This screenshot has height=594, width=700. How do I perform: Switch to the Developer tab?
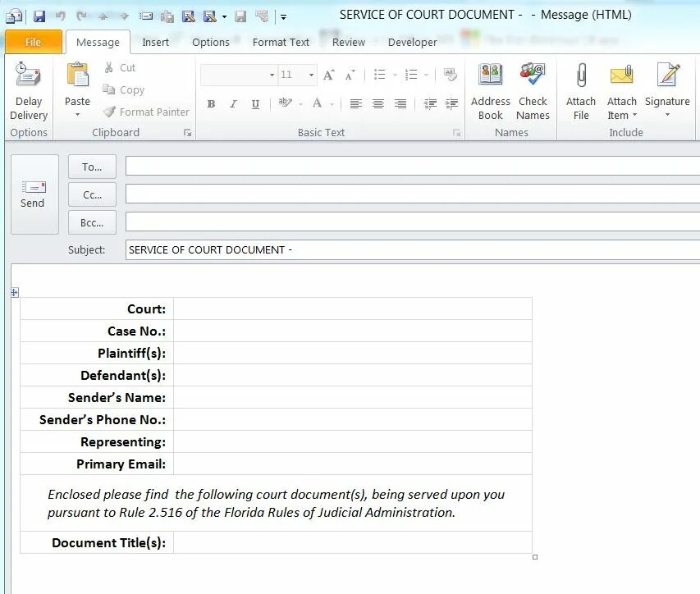(413, 43)
